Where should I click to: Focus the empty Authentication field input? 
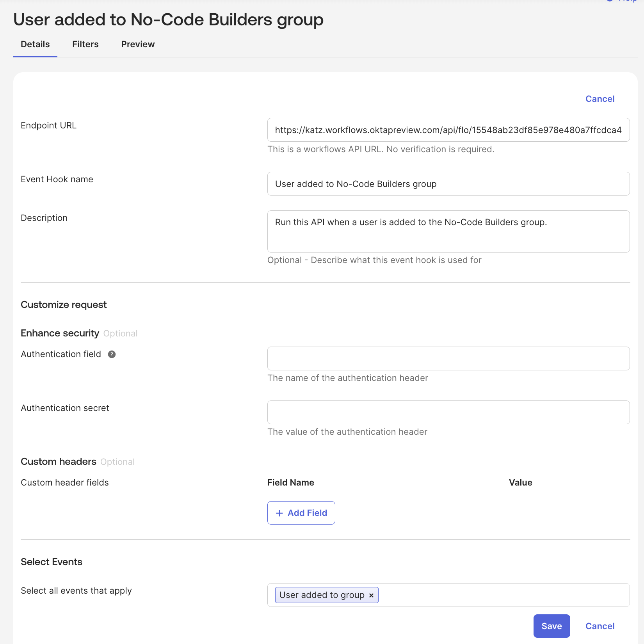(448, 358)
